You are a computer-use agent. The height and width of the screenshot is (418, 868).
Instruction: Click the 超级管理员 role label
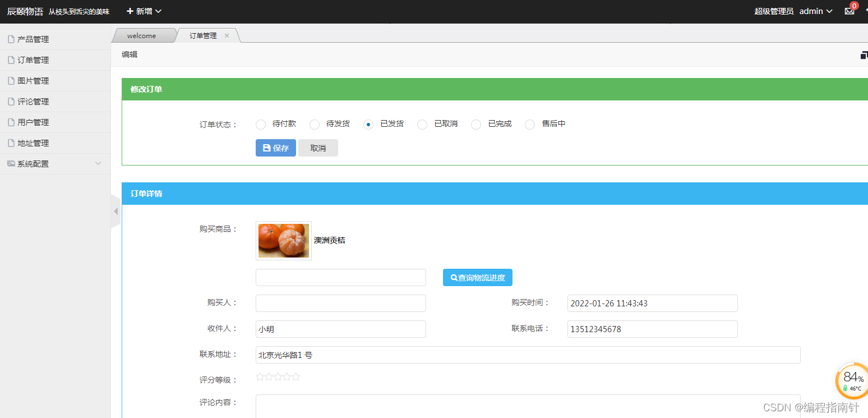point(774,11)
